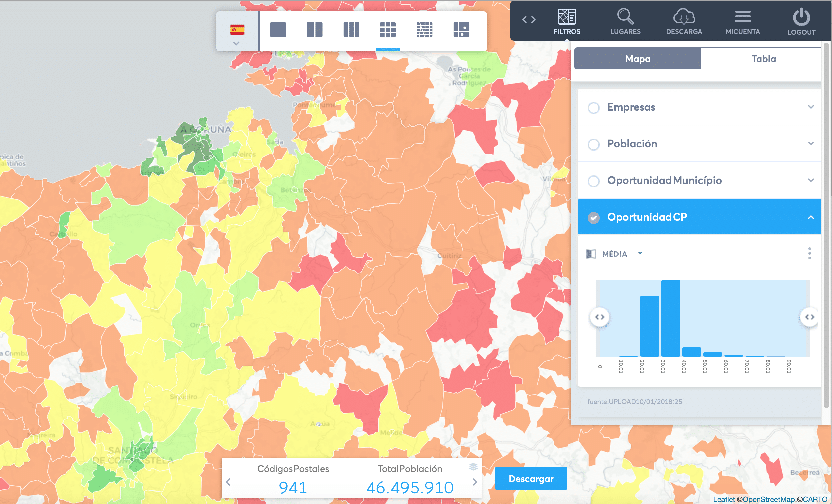Toggle the Oportunidad CP checked radio
This screenshot has height=504, width=832.
tap(593, 218)
